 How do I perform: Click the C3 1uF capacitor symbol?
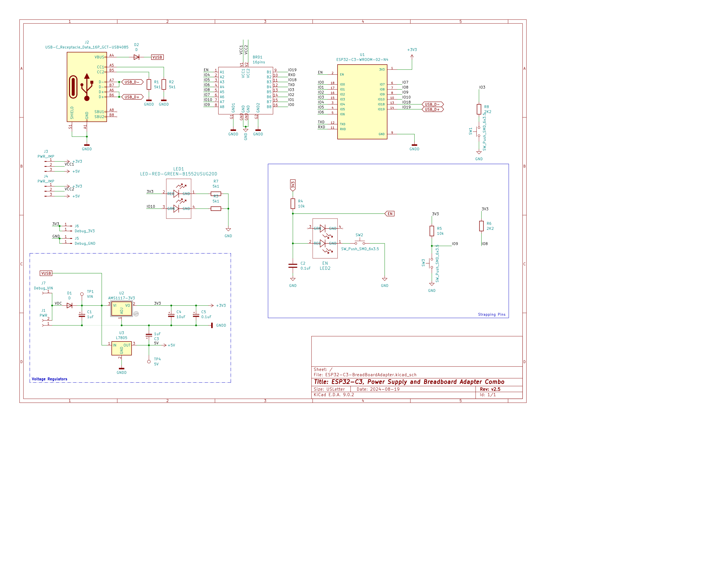(x=149, y=336)
